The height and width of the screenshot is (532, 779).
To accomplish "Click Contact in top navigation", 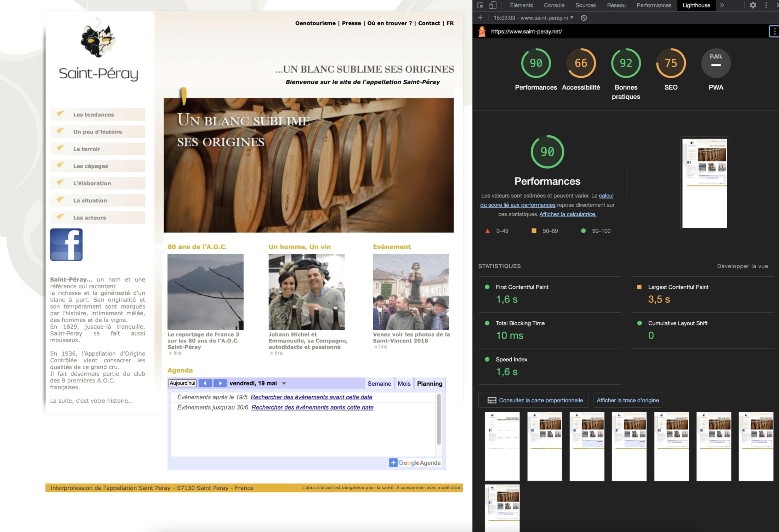I will click(429, 23).
